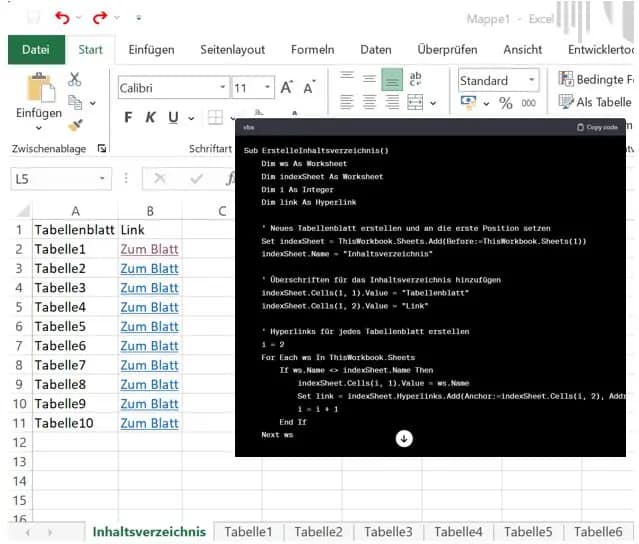Screen dimensions: 639x544
Task: Click the Format Painter brush icon
Action: click(75, 124)
